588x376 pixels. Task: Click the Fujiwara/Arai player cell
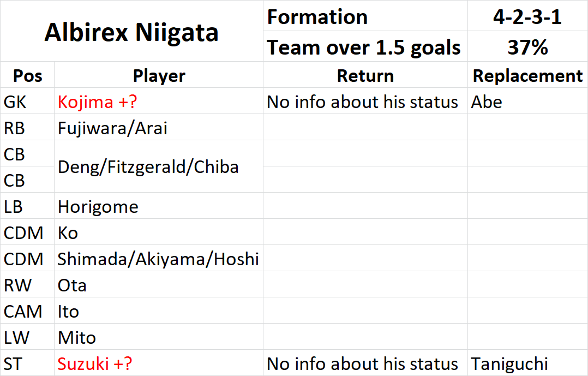click(159, 128)
